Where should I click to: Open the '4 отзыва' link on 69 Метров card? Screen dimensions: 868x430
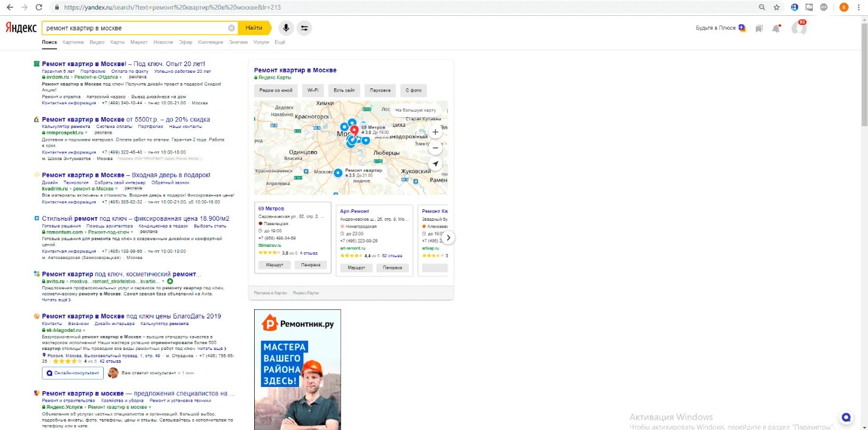click(309, 253)
